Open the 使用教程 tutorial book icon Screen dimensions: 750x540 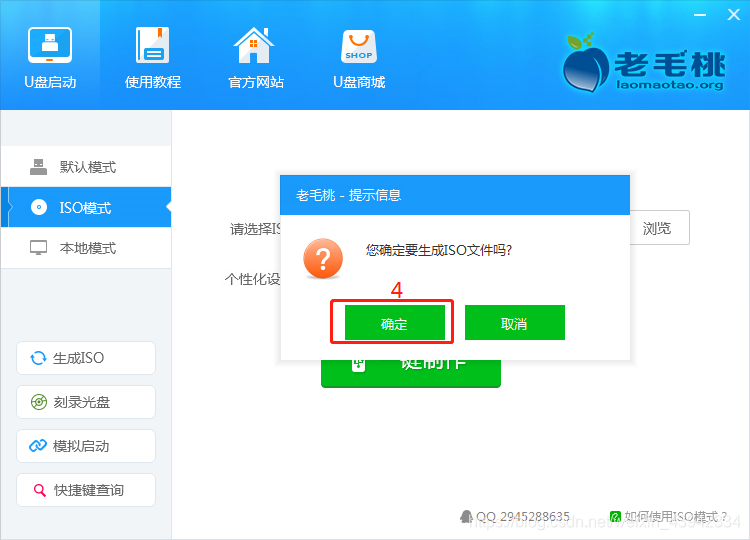(x=153, y=45)
